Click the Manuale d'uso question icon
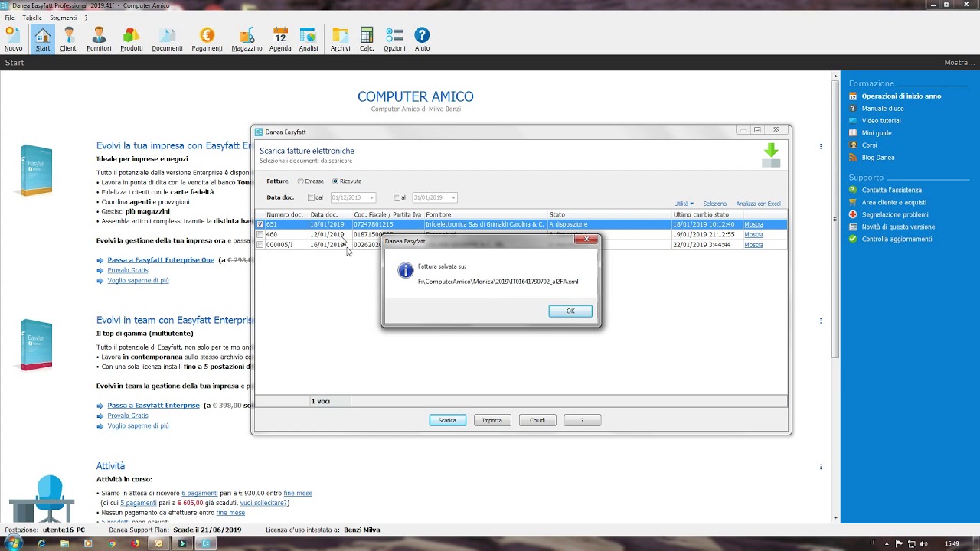This screenshot has width=980, height=551. point(854,109)
